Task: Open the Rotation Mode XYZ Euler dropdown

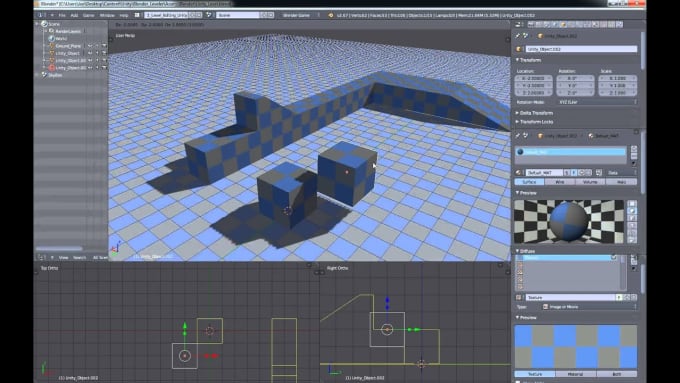Action: pyautogui.click(x=597, y=102)
